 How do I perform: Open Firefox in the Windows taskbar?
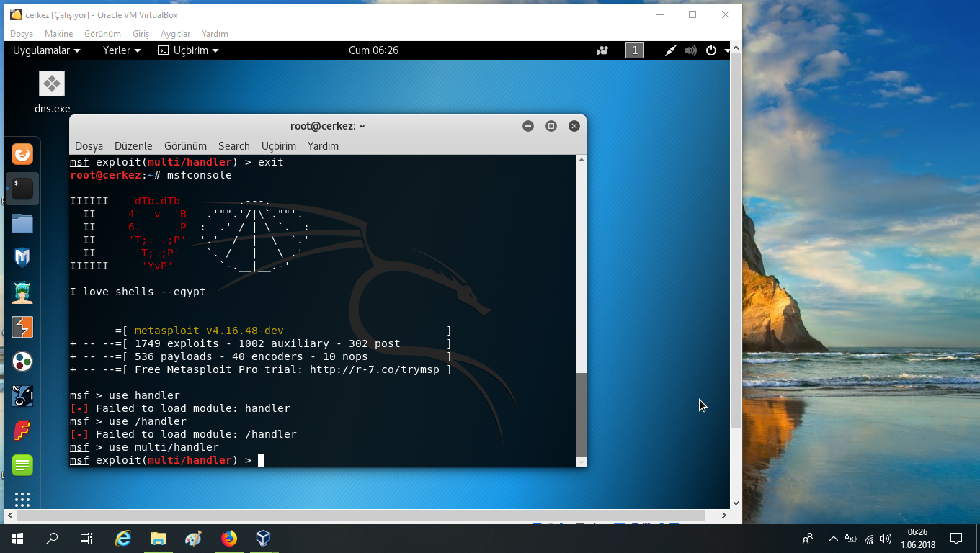coord(228,539)
